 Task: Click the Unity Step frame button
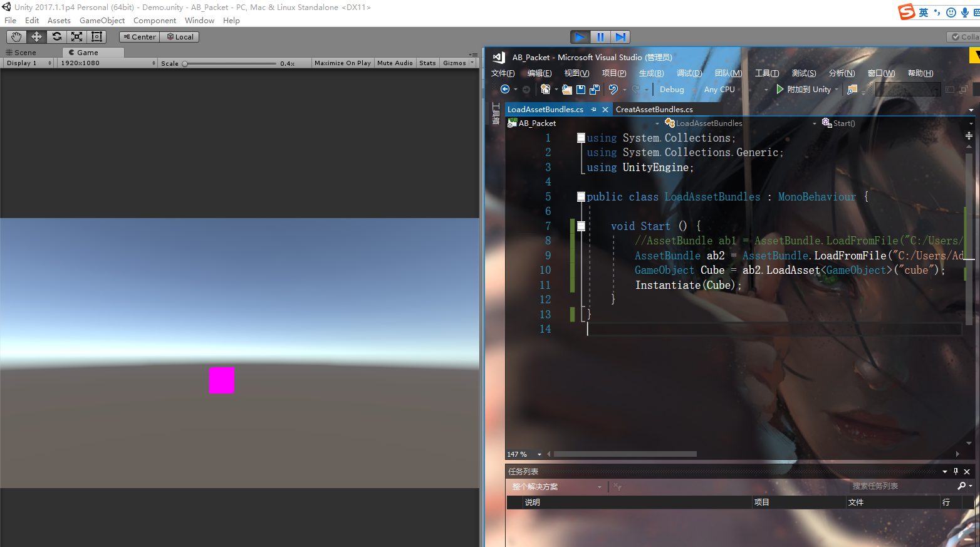(620, 37)
